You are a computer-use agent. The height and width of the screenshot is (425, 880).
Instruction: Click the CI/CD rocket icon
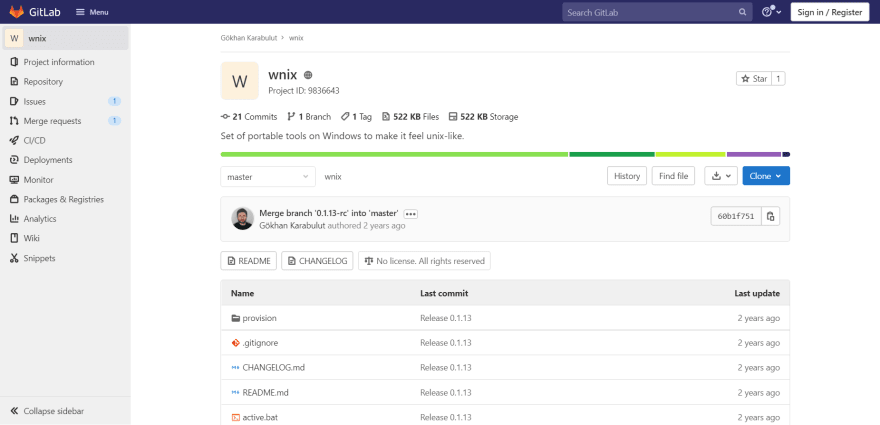(x=14, y=140)
